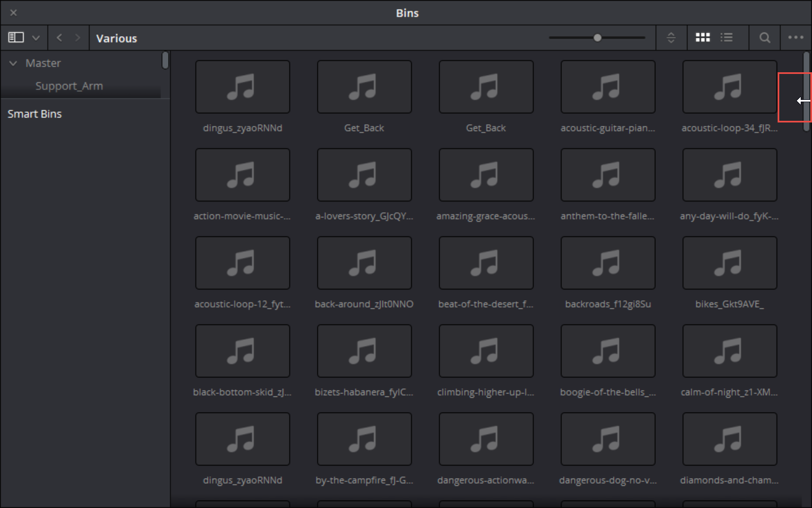Collapse the Master bin

click(13, 63)
